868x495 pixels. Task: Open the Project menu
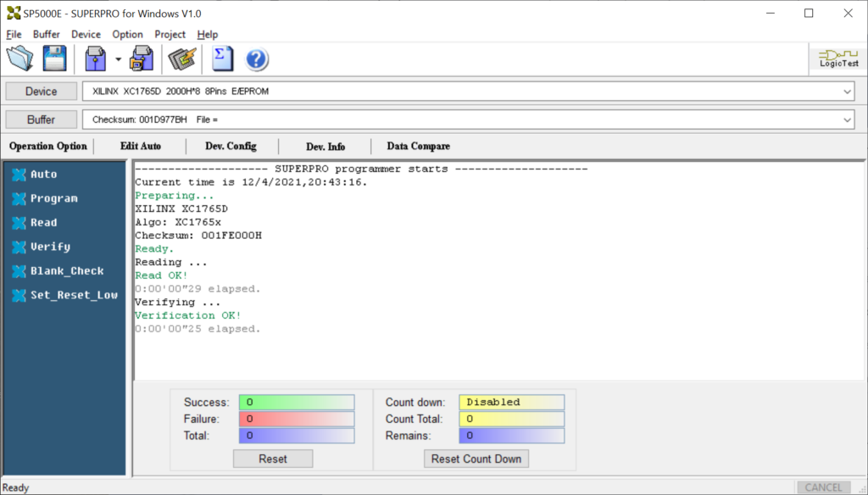[170, 35]
